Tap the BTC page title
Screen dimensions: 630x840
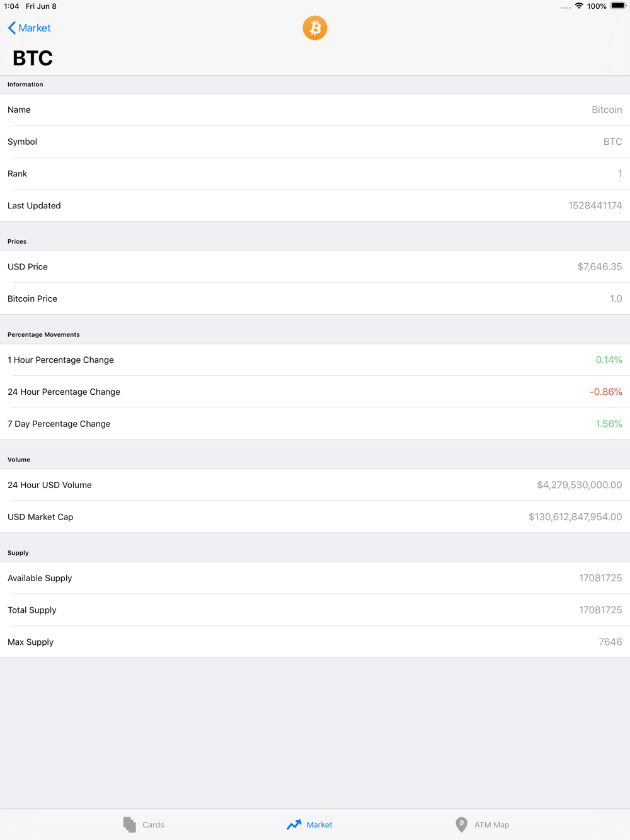click(33, 58)
